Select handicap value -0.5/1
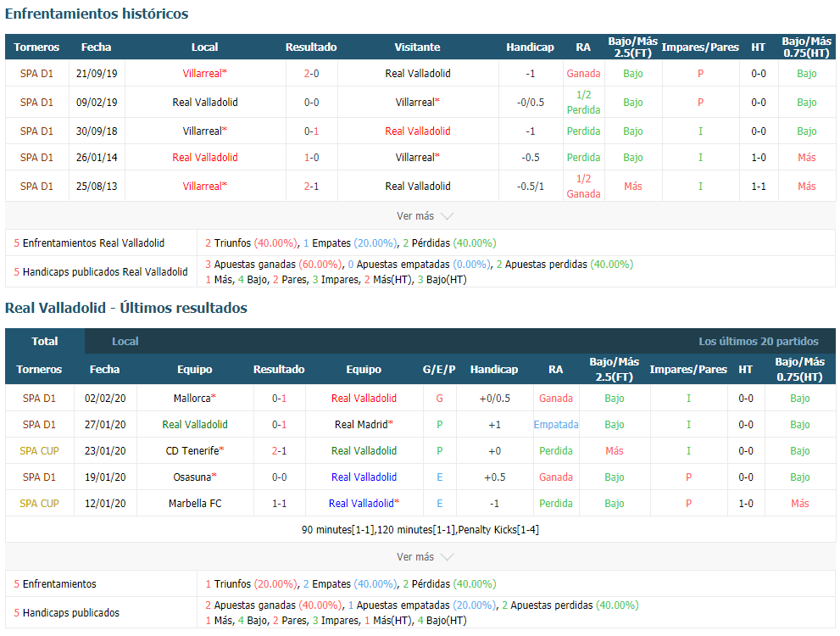The height and width of the screenshot is (636, 840). tap(530, 187)
